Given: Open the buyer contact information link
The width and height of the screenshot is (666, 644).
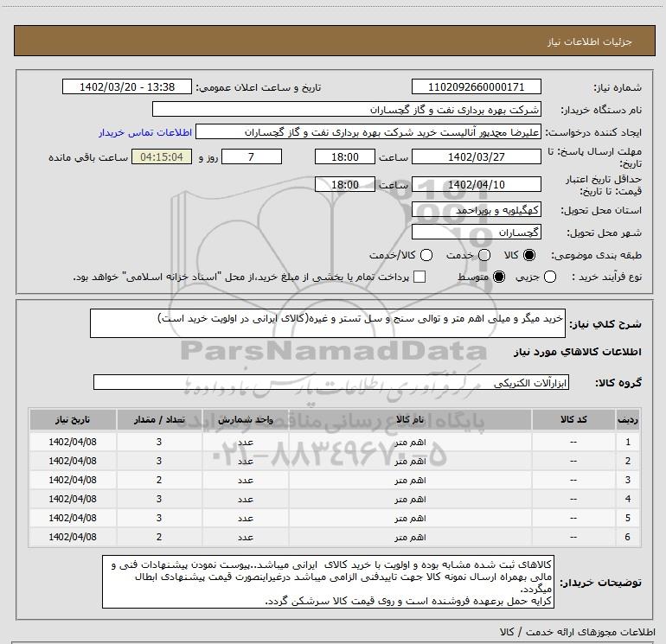Looking at the screenshot, I should click(145, 132).
